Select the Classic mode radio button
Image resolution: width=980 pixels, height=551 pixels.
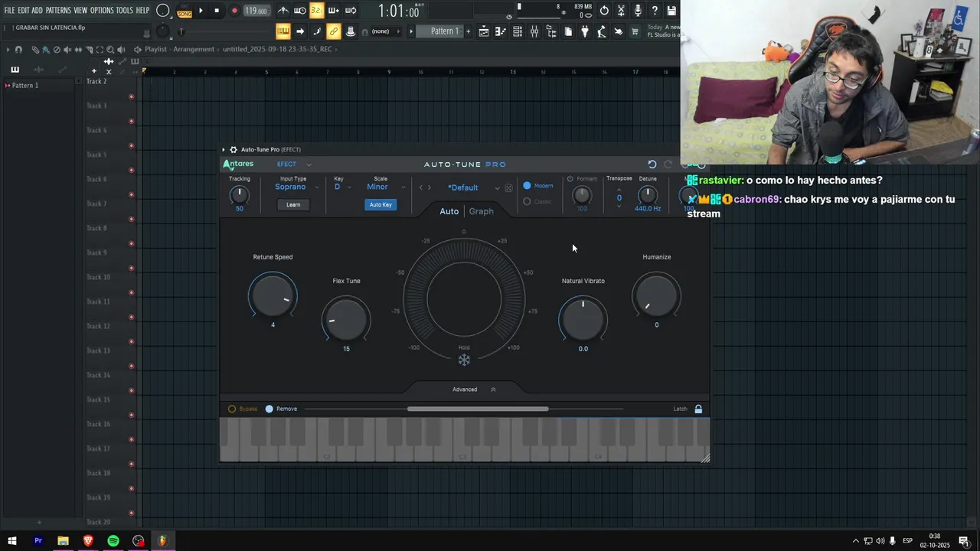[x=527, y=201]
